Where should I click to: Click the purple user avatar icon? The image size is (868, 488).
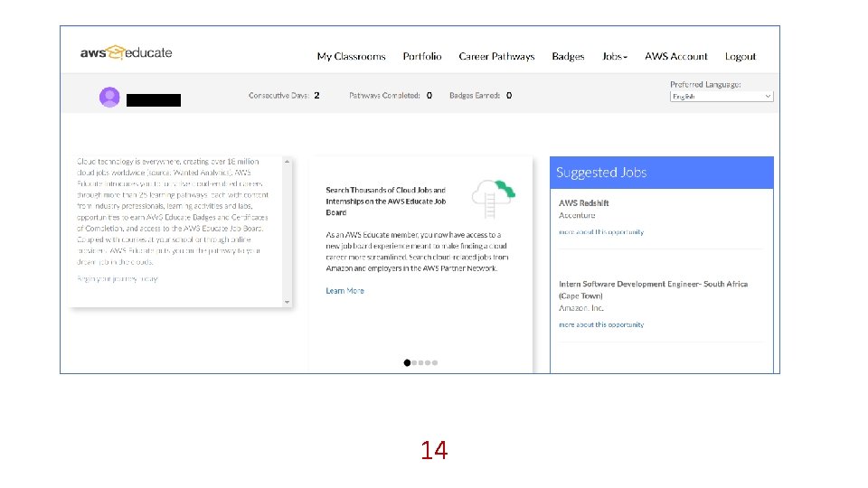pyautogui.click(x=109, y=97)
